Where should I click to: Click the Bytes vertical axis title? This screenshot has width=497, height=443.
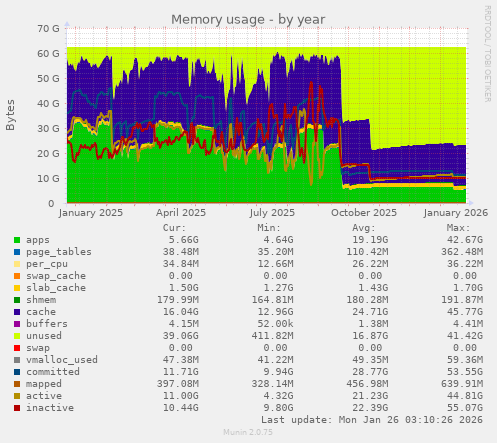(x=10, y=115)
